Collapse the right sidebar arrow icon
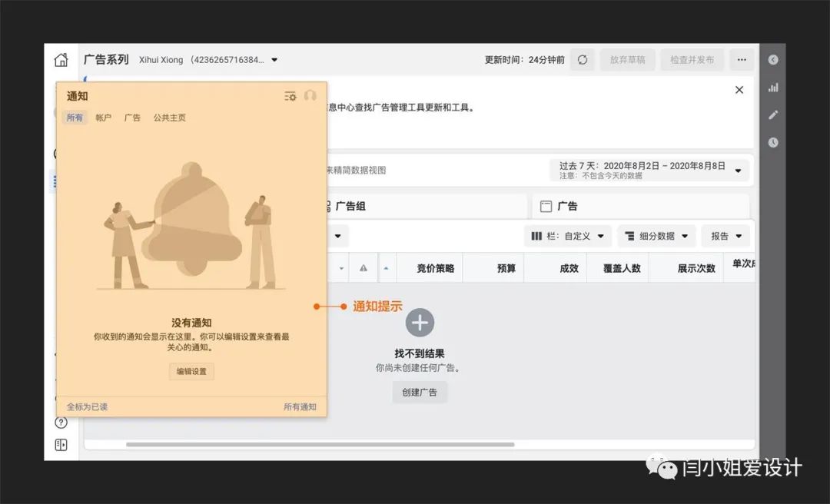Image resolution: width=830 pixels, height=504 pixels. tap(773, 60)
